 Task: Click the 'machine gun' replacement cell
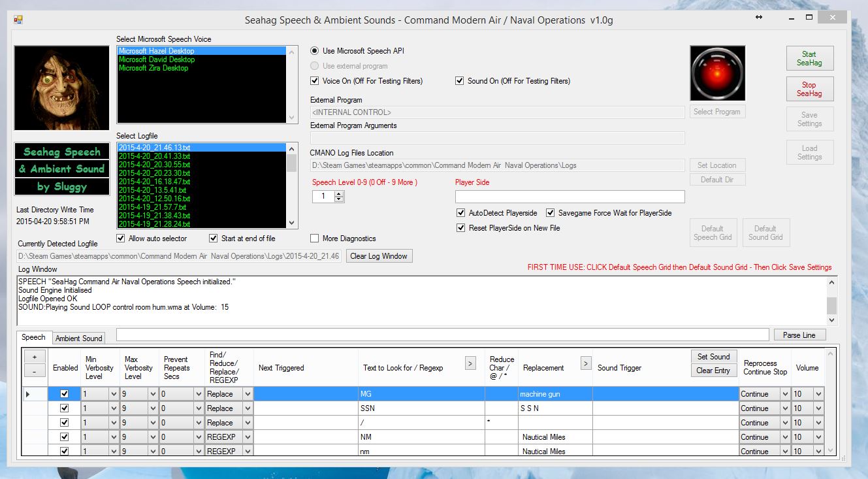[555, 394]
